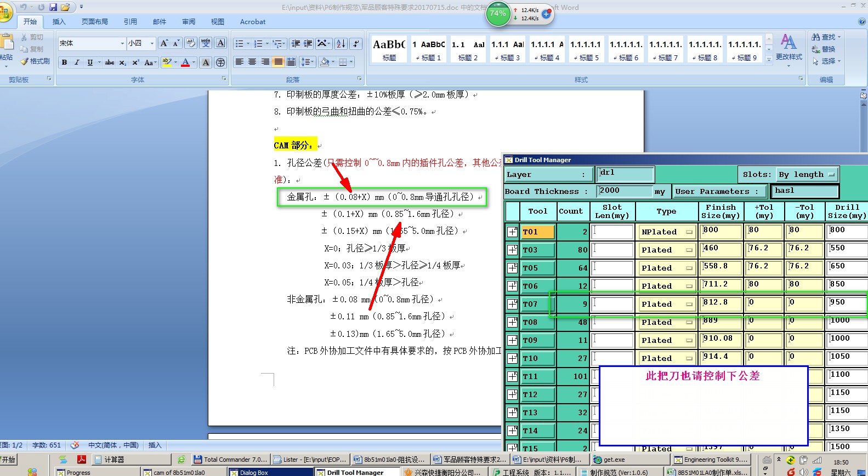
Task: Click the Layer input field drl
Action: point(625,174)
